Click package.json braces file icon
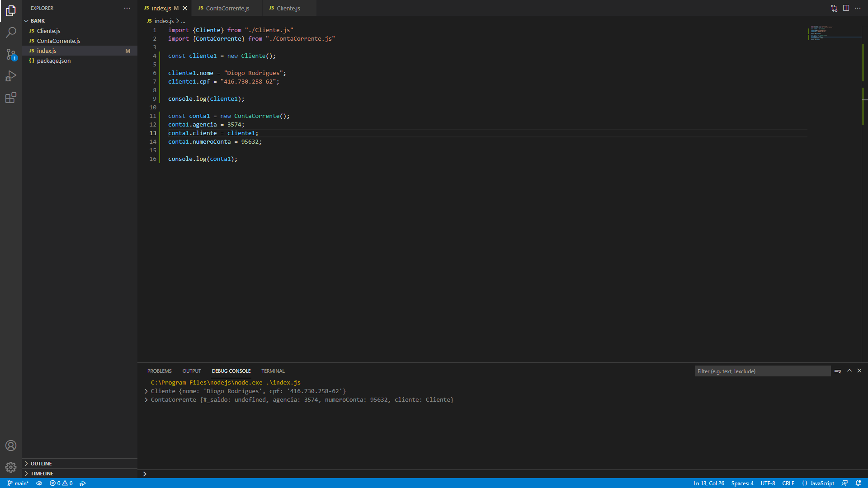Screen dimensions: 868x488 [x=32, y=61]
